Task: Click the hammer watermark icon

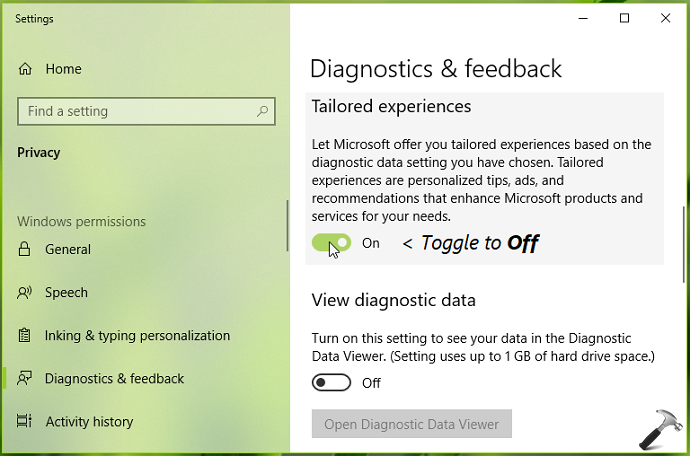Action: pos(660,429)
